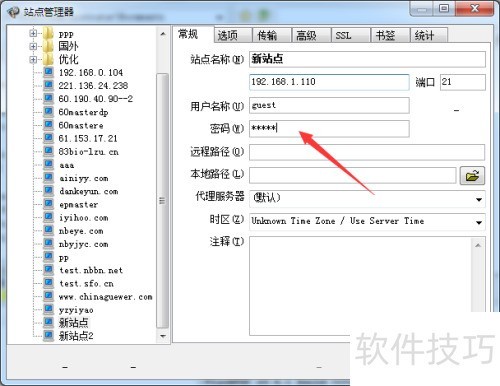Click site icon for 61.153.17.21
500x386 pixels.
click(48, 138)
